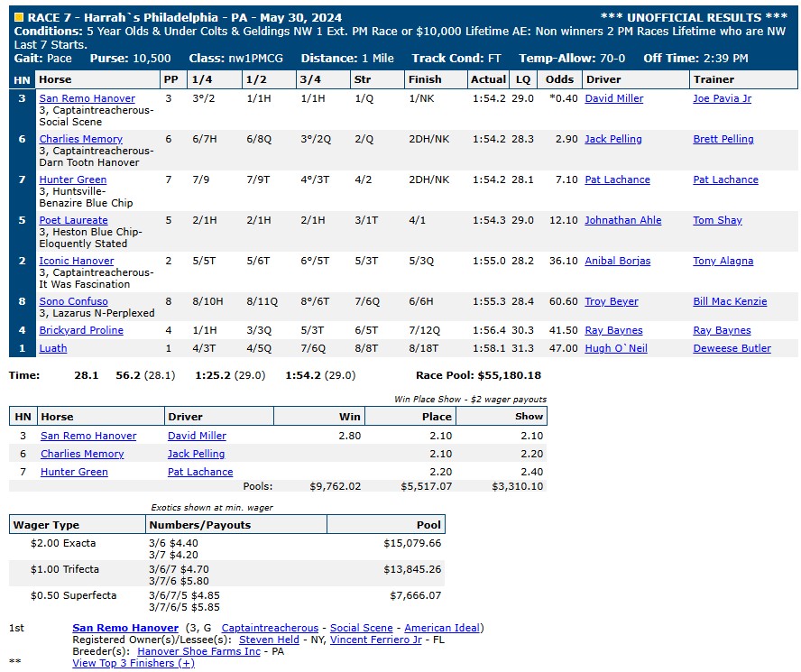Open trainer Deweese Butler's page
Screen dimensions: 801x672
click(x=732, y=348)
